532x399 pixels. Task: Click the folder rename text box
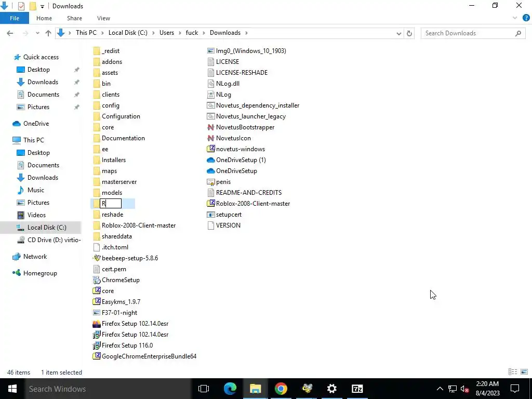pyautogui.click(x=111, y=204)
